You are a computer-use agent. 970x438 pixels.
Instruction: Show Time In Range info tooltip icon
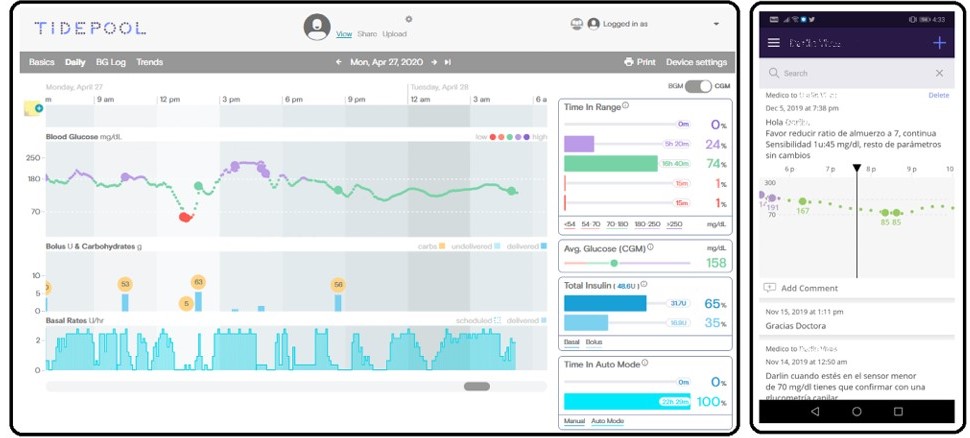(625, 106)
